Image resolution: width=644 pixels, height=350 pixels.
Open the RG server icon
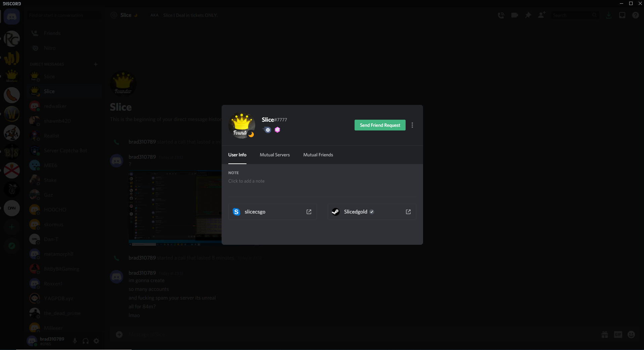[x=12, y=39]
